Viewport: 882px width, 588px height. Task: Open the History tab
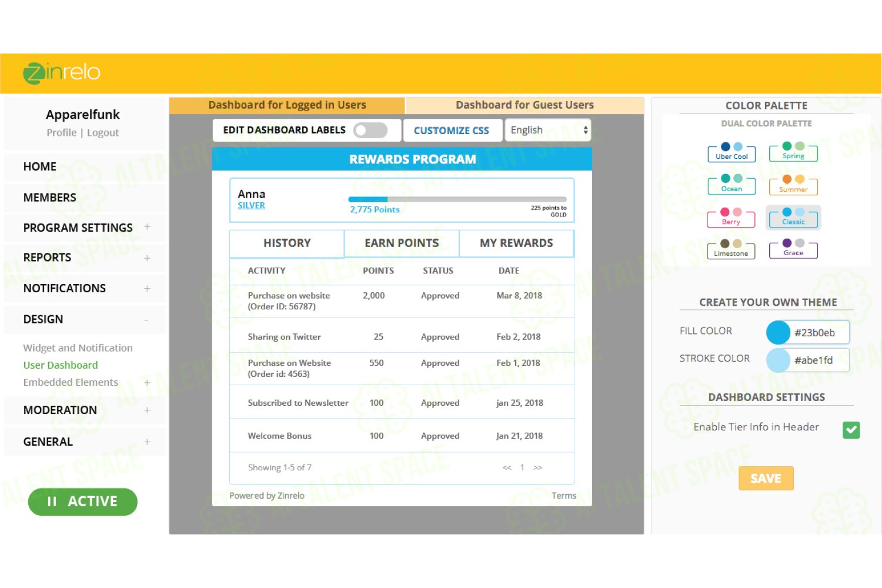[x=287, y=243]
